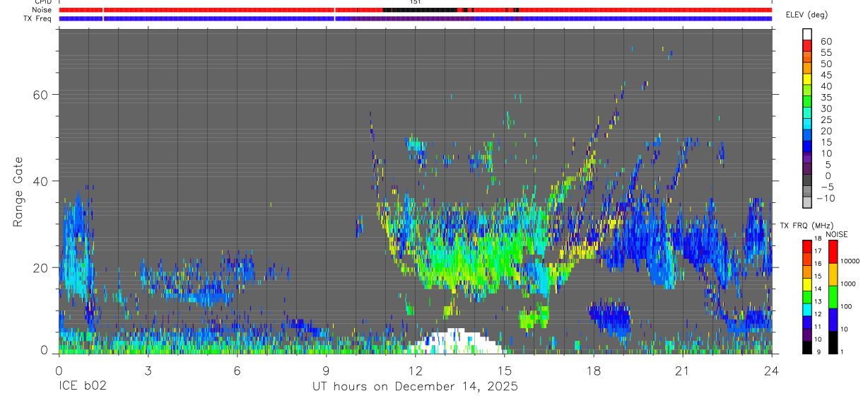Click the cyan segment of TX FRQ bar
The width and height of the screenshot is (868, 401).
tap(807, 309)
